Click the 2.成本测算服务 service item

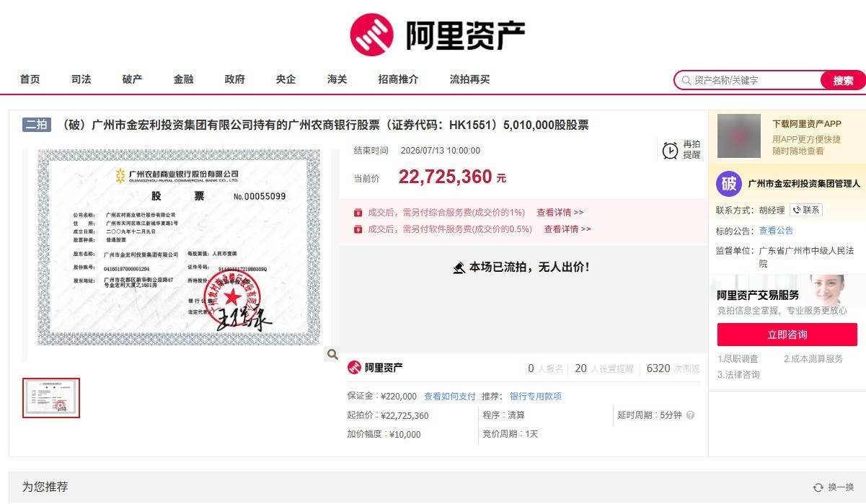[813, 359]
